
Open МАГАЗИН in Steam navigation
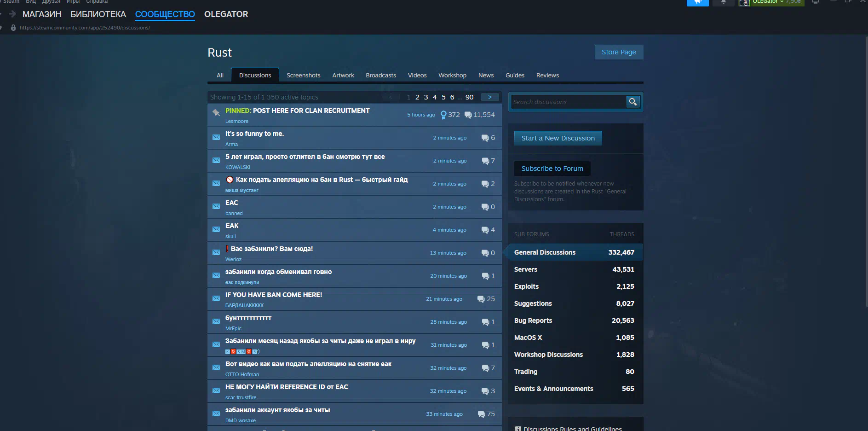[42, 14]
